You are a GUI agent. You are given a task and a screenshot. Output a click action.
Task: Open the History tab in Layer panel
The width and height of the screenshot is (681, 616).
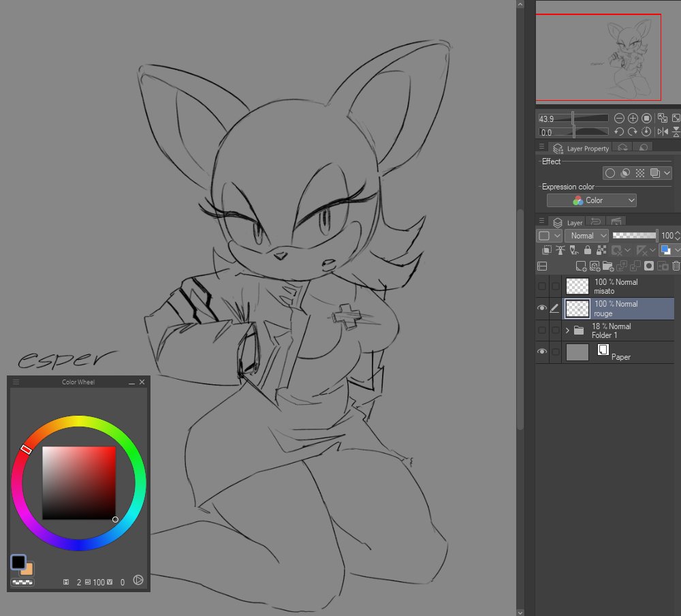[596, 221]
